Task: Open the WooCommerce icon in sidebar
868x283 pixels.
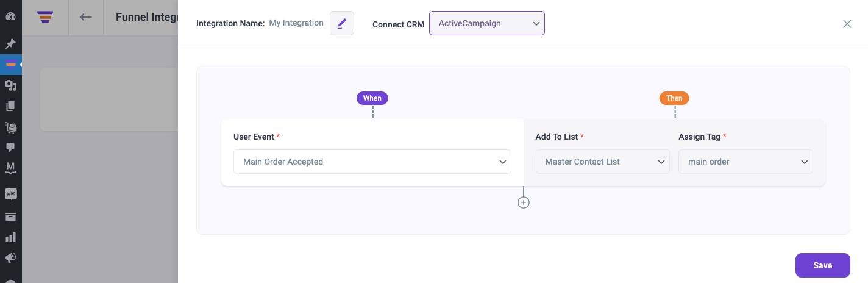Action: (10, 194)
